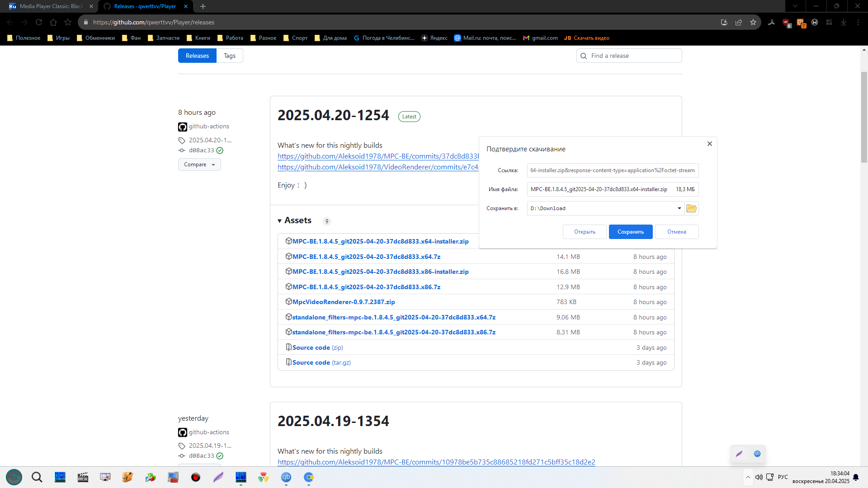Open Chrome icon on taskbar
The height and width of the screenshot is (488, 868).
click(x=309, y=477)
